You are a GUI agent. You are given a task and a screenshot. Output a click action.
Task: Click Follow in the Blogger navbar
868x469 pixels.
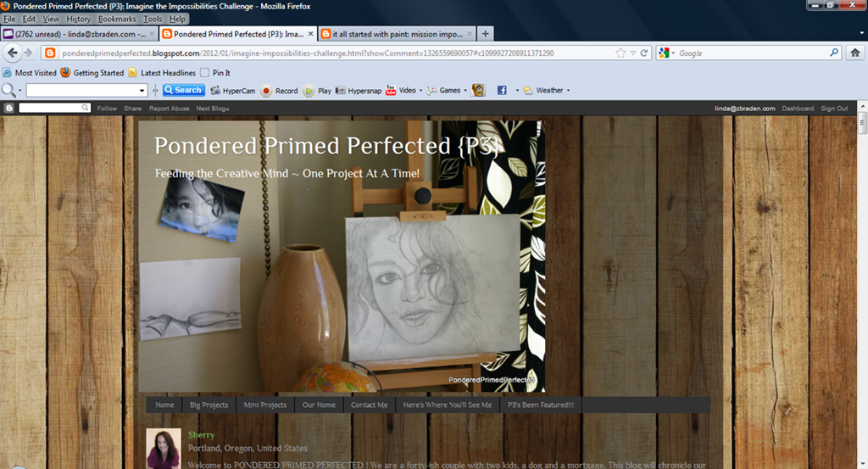coord(107,109)
